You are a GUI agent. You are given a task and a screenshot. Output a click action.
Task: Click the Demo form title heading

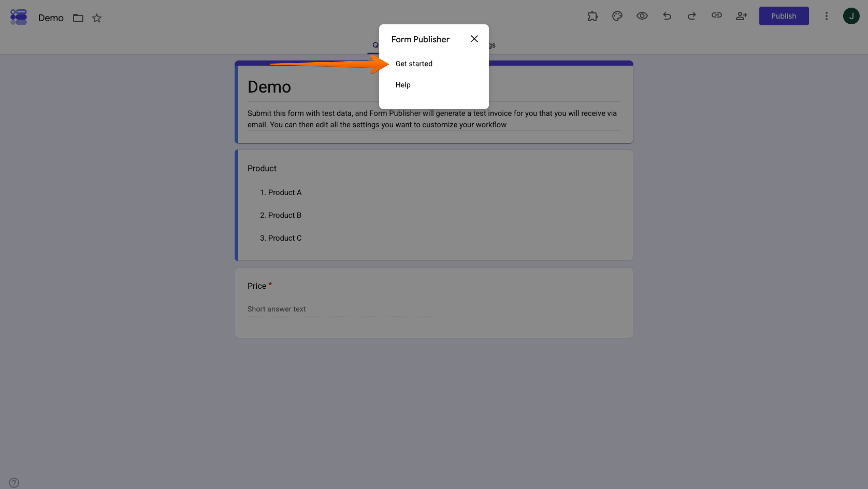point(269,87)
